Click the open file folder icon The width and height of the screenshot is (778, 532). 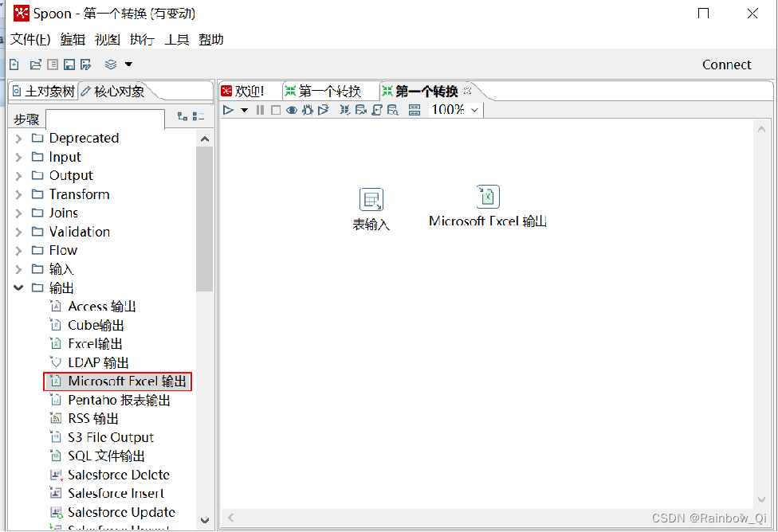35,65
